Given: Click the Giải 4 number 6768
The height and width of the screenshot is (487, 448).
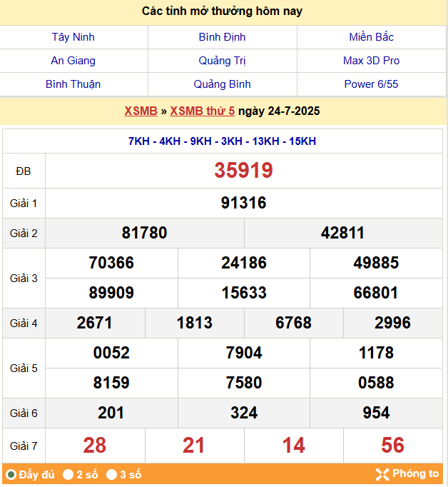Looking at the screenshot, I should click(x=293, y=323).
